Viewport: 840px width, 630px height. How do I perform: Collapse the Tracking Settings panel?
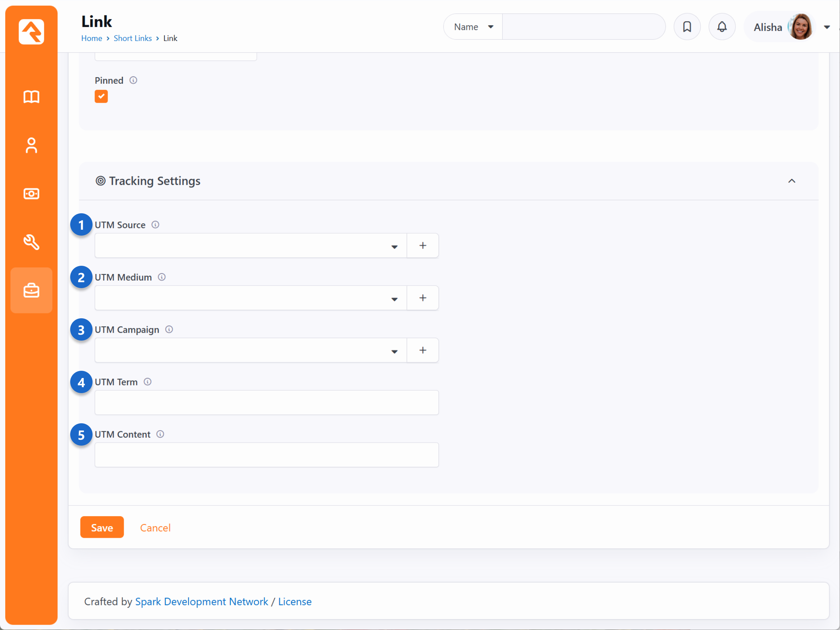(791, 181)
